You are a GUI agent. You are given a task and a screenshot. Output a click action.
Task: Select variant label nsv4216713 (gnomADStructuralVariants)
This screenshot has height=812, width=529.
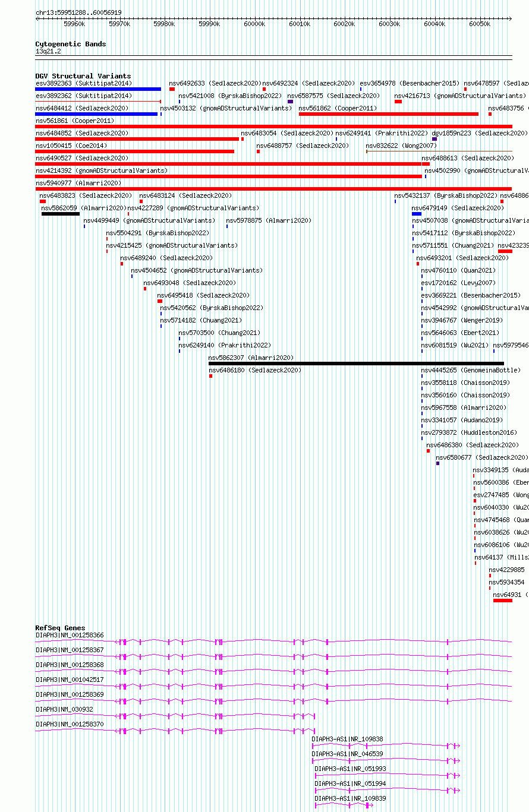(460, 96)
